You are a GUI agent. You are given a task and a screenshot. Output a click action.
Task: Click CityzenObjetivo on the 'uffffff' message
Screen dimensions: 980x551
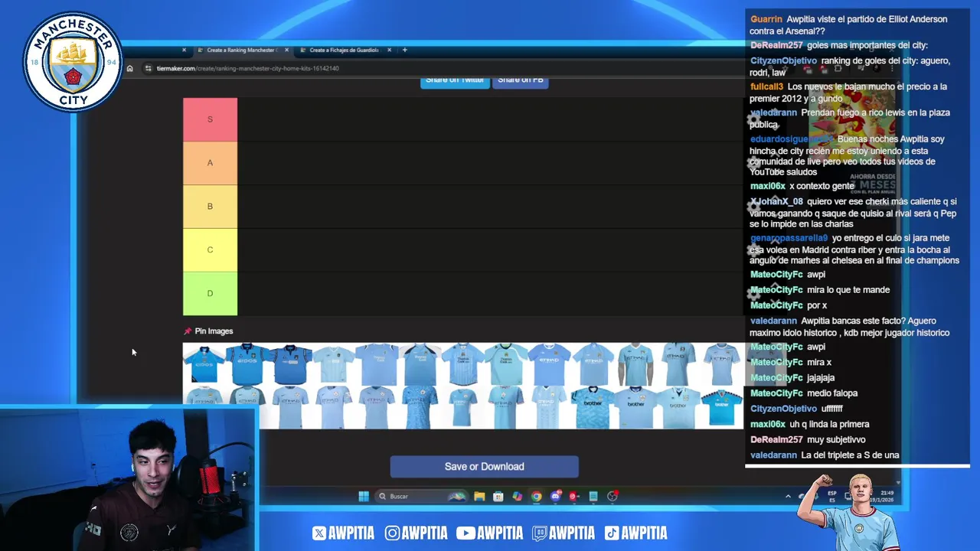pyautogui.click(x=783, y=409)
